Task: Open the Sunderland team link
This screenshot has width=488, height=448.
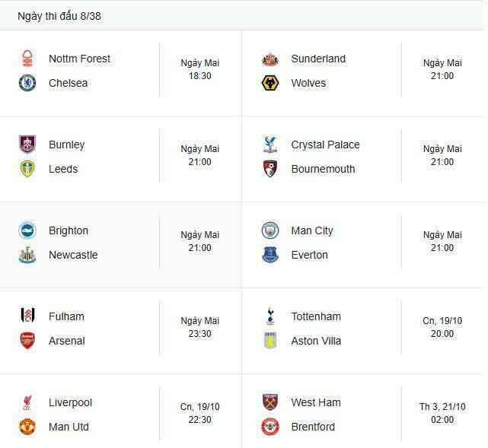Action: coord(318,59)
